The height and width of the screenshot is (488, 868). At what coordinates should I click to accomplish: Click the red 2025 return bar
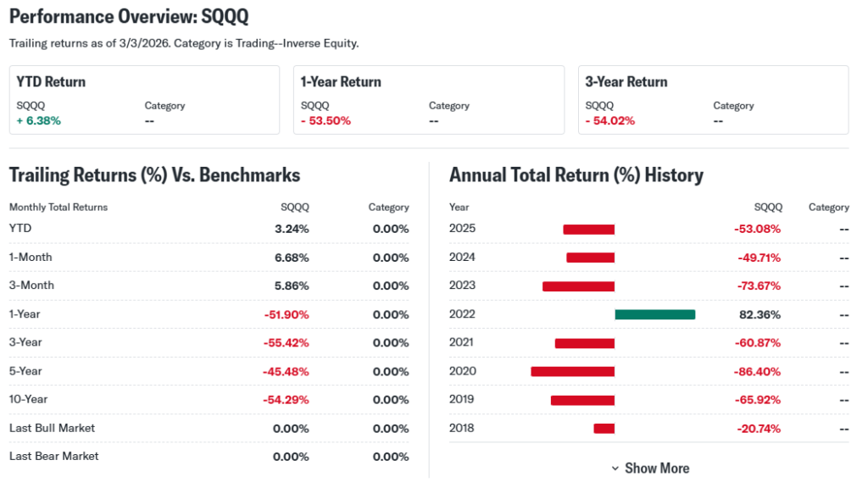[588, 229]
